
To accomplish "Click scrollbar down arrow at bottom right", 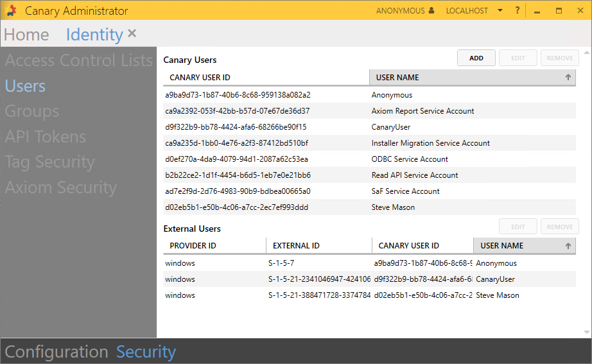I will click(x=587, y=333).
